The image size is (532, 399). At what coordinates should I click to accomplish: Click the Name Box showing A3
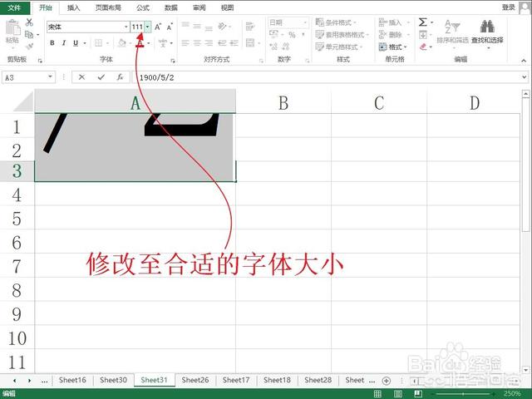pos(28,77)
